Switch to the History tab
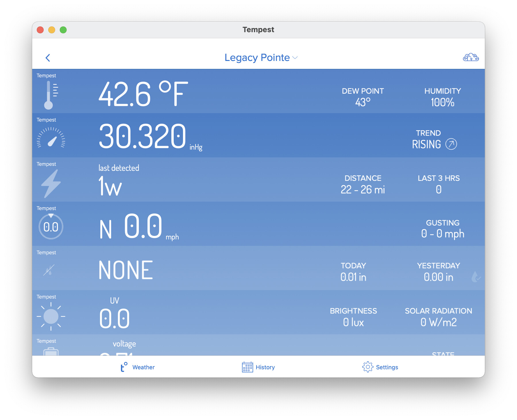 (x=258, y=367)
